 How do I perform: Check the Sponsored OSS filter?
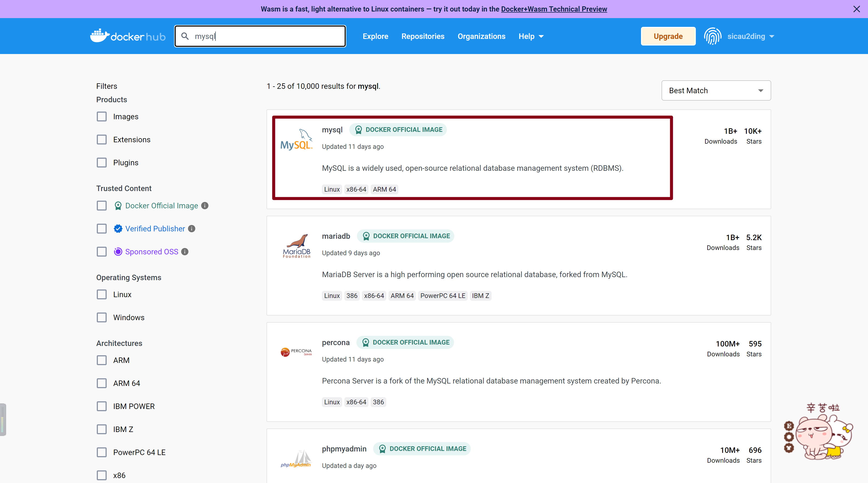102,252
